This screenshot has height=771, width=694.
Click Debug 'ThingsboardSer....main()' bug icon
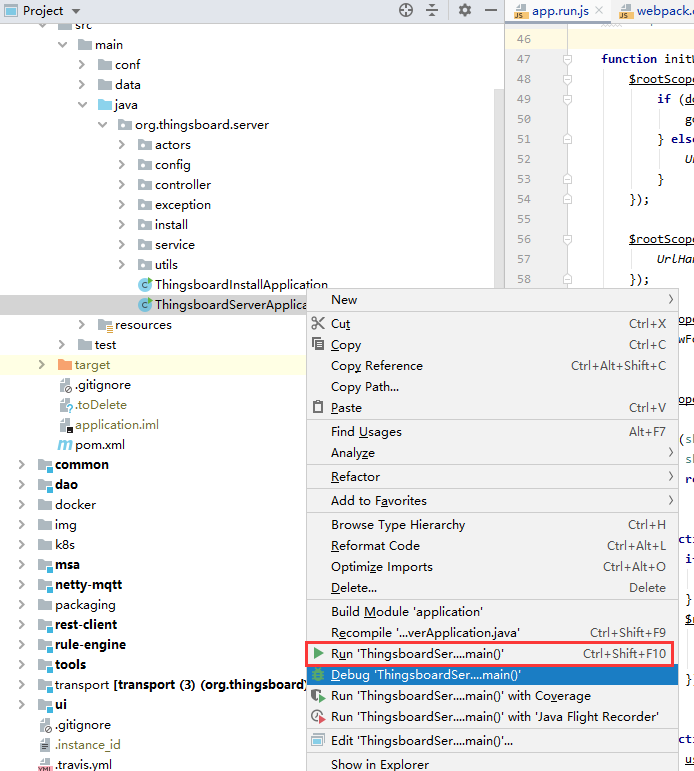pos(318,675)
